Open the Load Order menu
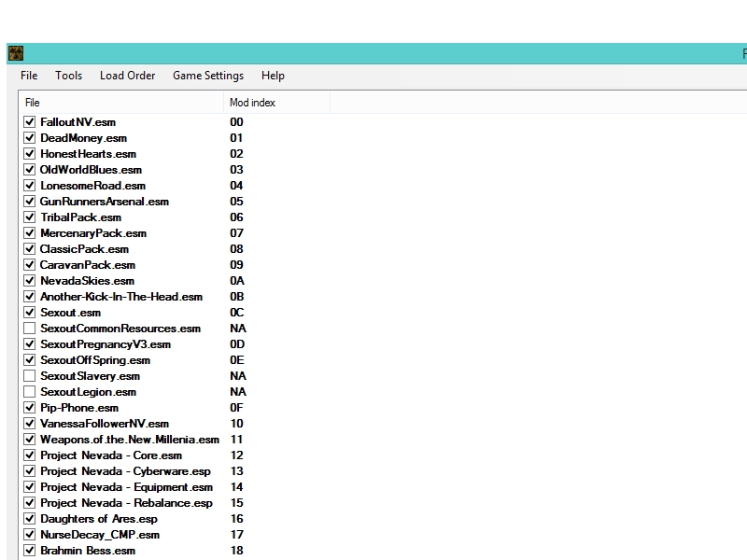747x560 pixels. click(128, 76)
